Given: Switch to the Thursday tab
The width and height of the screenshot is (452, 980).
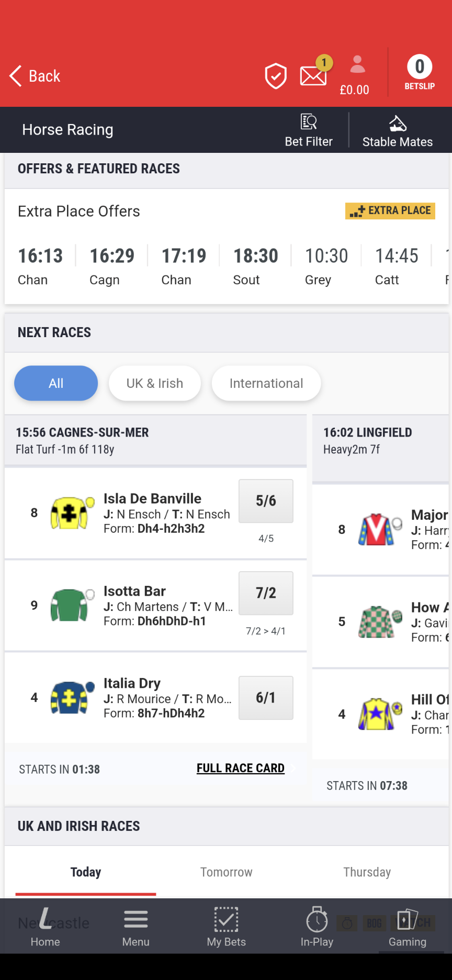Looking at the screenshot, I should (x=366, y=872).
